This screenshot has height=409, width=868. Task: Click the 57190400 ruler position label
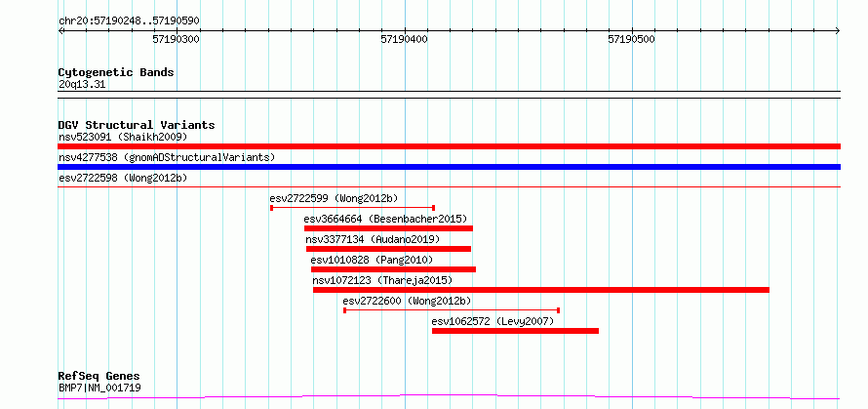tap(405, 39)
